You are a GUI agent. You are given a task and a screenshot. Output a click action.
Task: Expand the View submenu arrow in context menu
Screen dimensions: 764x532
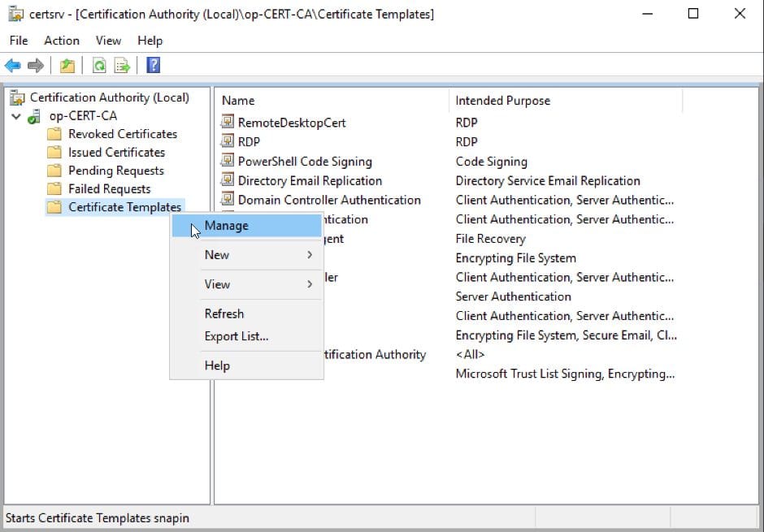coord(310,283)
